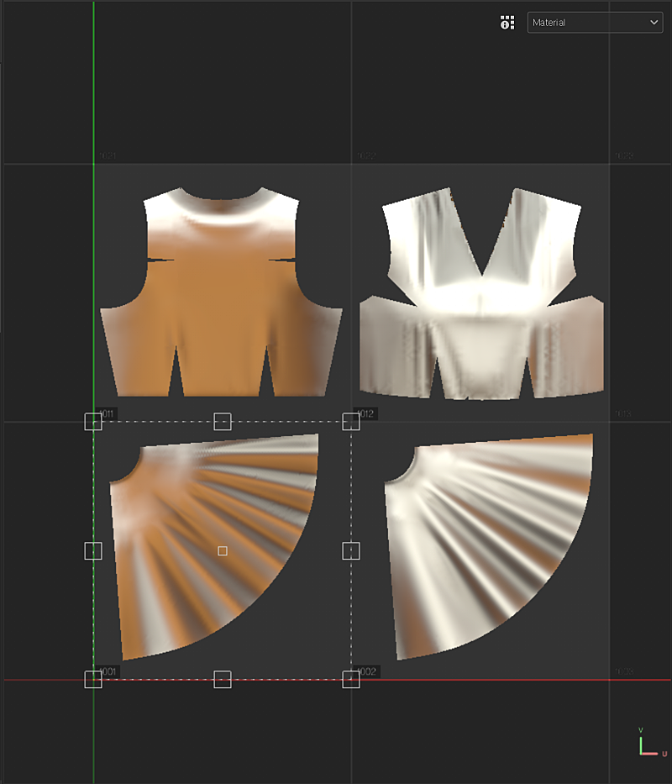Click the 1011 UV tile label
Screen dimensions: 672x784
point(108,413)
